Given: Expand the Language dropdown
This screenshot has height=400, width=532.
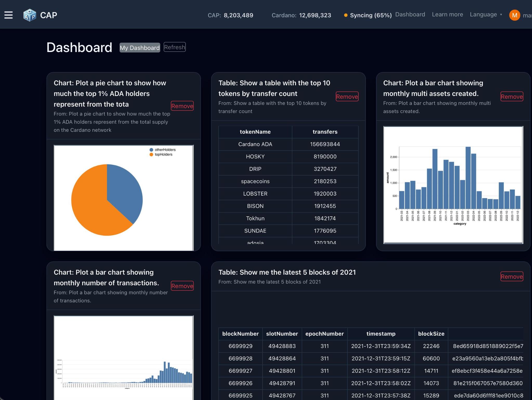Looking at the screenshot, I should click(x=483, y=15).
